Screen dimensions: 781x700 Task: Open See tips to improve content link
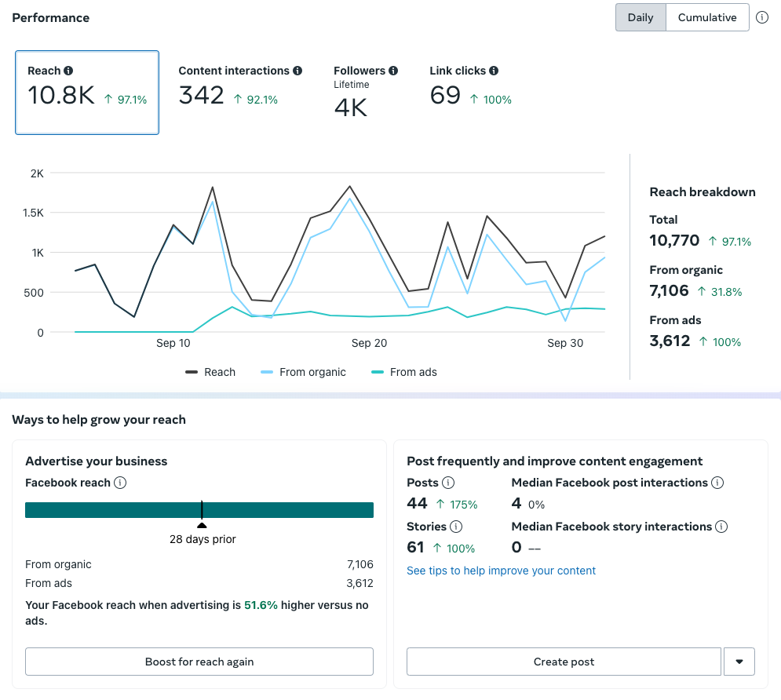(501, 571)
